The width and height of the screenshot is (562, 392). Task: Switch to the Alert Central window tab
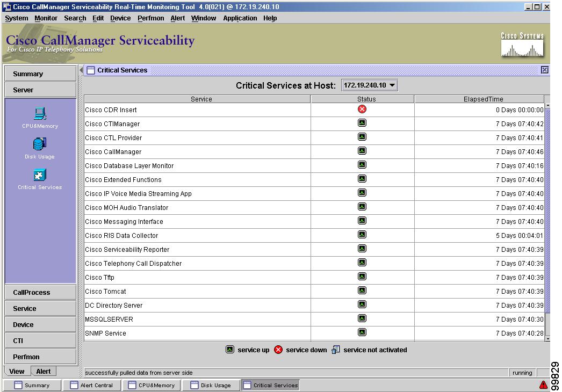(92, 385)
